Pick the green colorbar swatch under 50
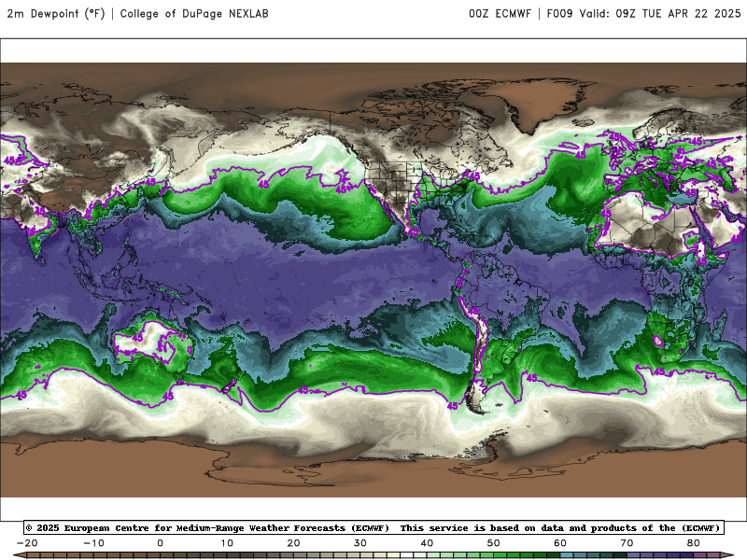The image size is (747, 560). coord(500,556)
